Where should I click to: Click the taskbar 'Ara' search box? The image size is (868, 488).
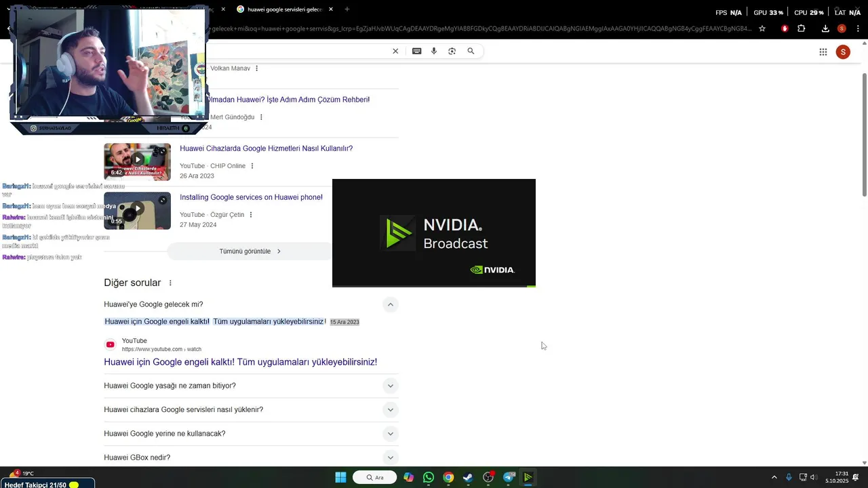tap(375, 477)
